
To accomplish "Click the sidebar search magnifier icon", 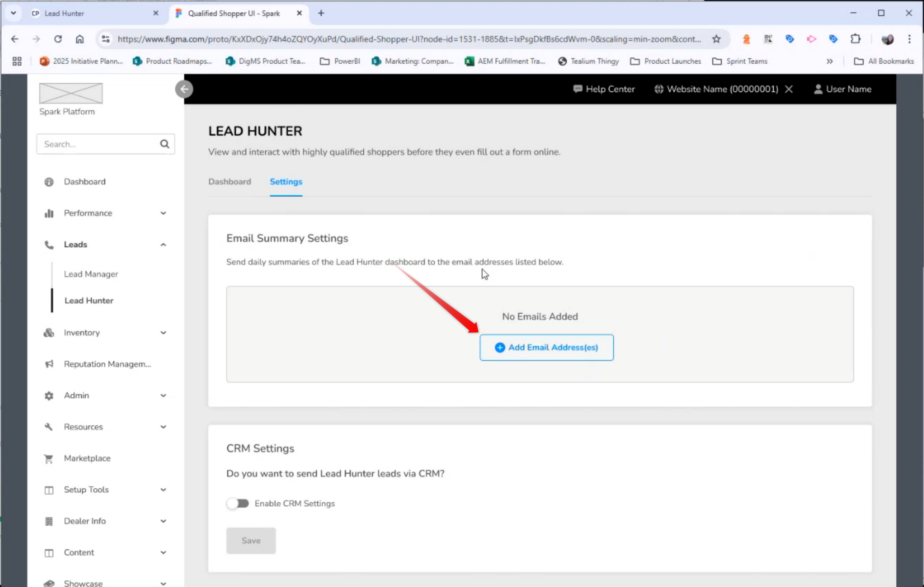I will point(165,144).
